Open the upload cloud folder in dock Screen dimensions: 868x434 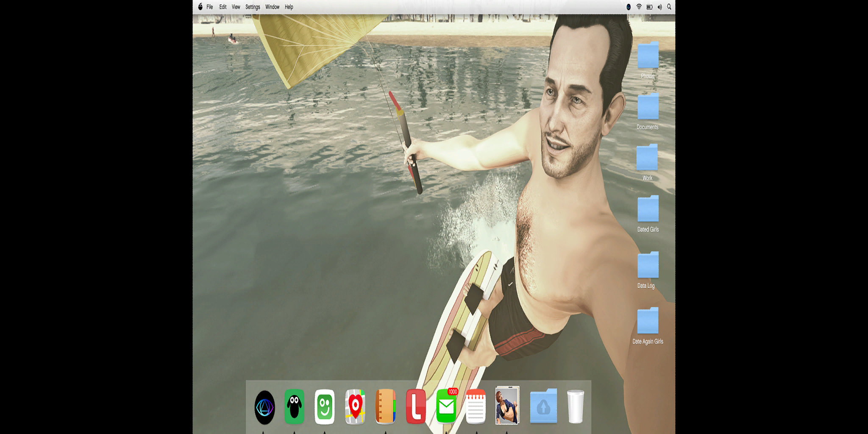[543, 406]
